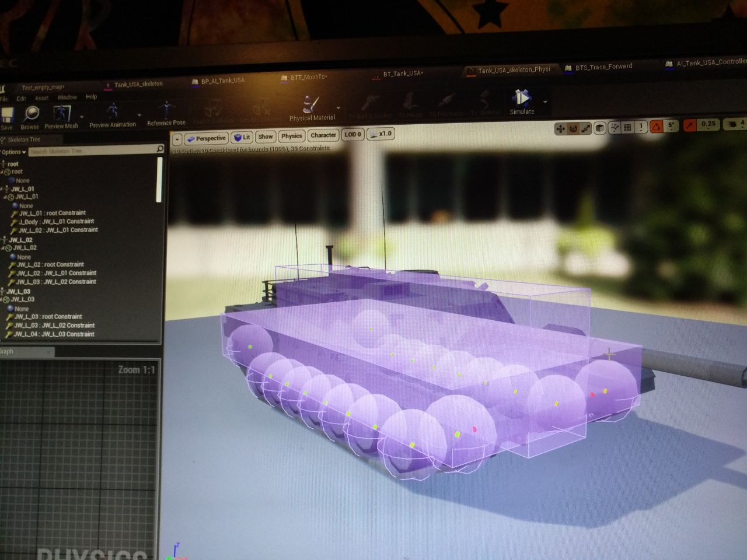Switch to the BTS_Trace_Forward tab
This screenshot has height=560, width=747.
coord(599,67)
